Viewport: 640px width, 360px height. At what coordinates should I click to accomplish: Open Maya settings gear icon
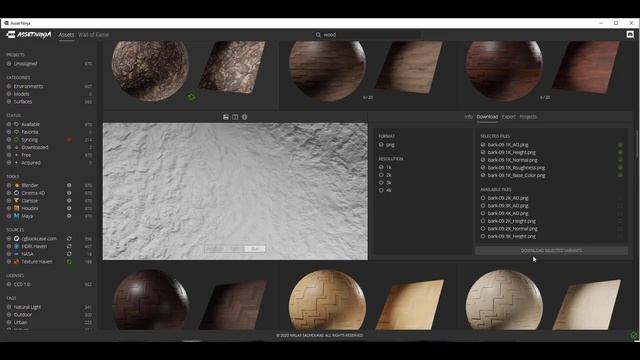click(x=69, y=216)
